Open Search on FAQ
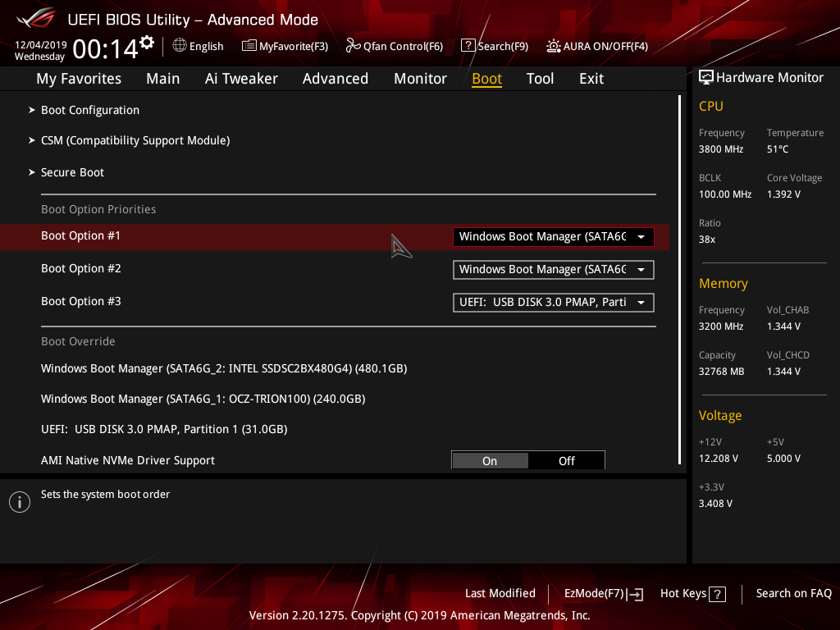 793,593
